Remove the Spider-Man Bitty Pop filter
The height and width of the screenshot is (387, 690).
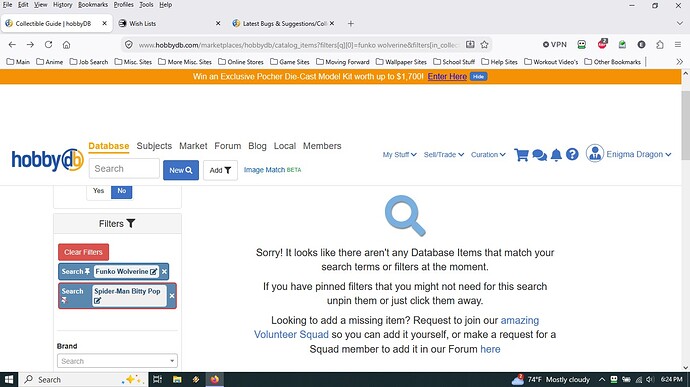(x=172, y=296)
